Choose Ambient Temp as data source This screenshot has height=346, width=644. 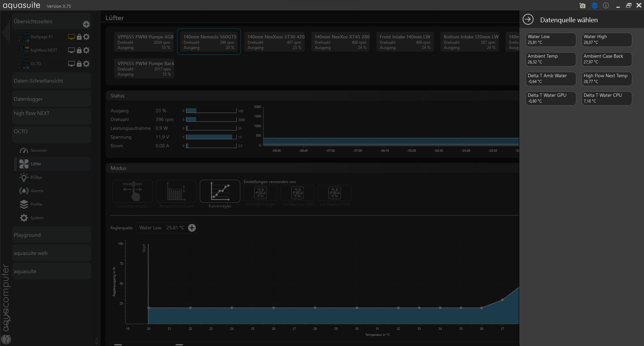pos(551,59)
